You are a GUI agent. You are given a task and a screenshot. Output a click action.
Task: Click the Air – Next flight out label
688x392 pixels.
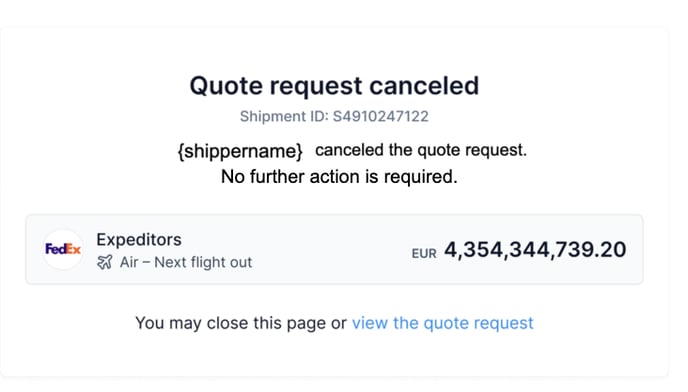tap(186, 263)
